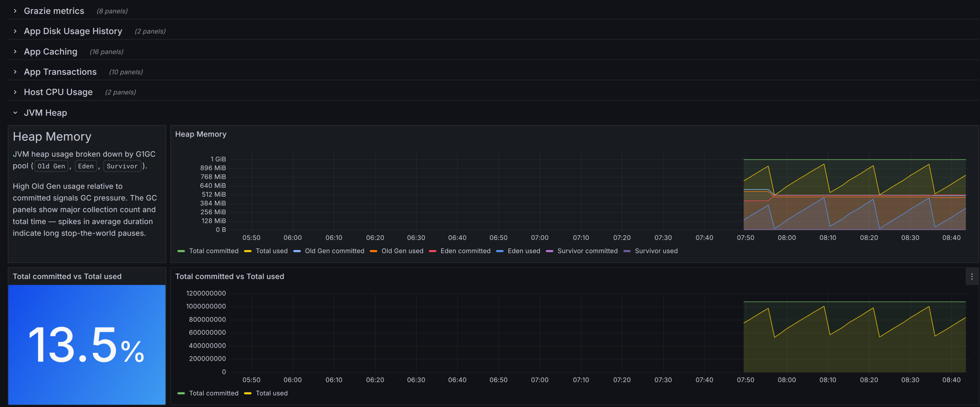Click light blue Old Gen committed swatch

click(x=297, y=251)
